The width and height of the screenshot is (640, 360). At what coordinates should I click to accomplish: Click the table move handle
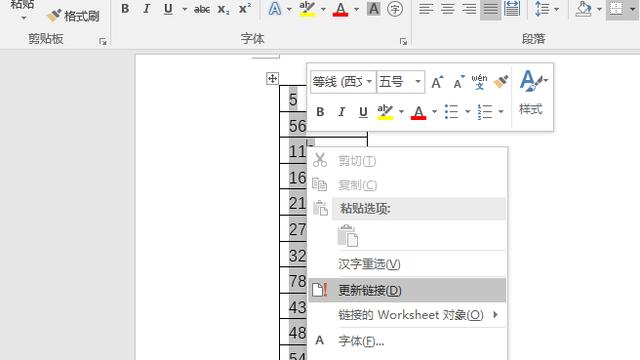[272, 78]
